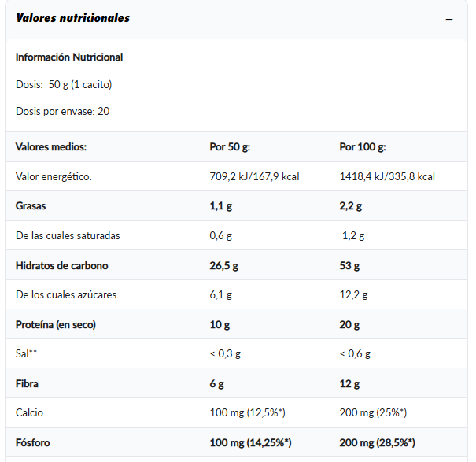Click the 1418,4 kJ/335,8 kcal value
476x462 pixels.
coord(387,176)
